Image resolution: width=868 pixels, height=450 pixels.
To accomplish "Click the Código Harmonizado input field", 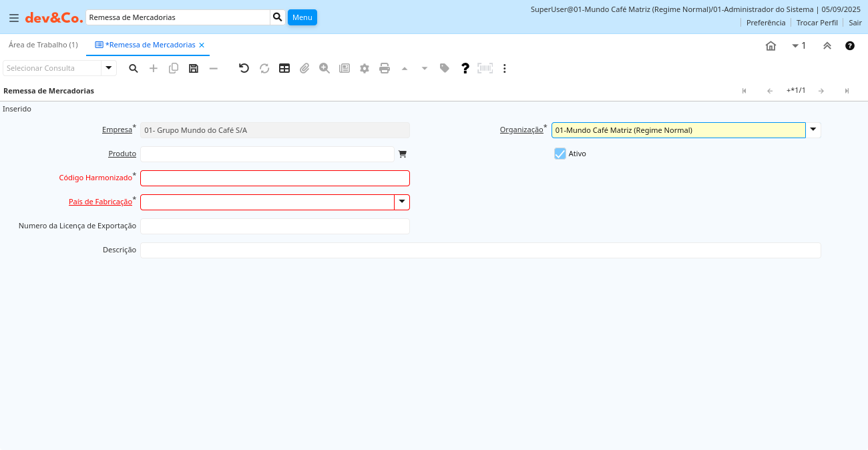I will (274, 178).
